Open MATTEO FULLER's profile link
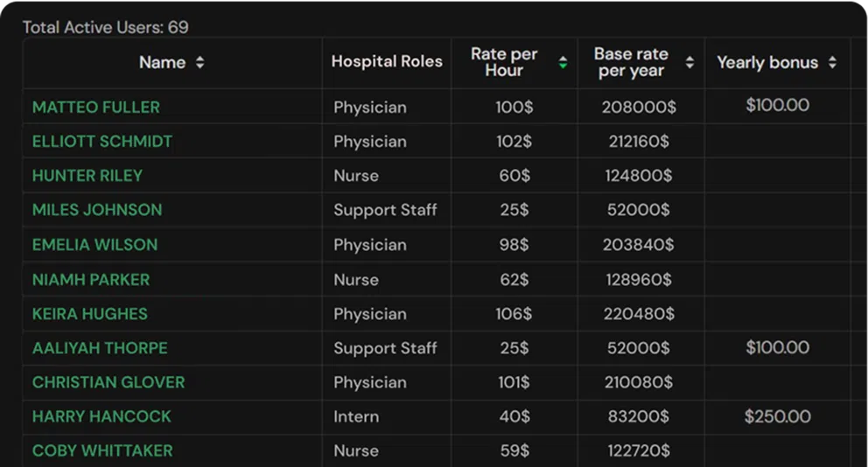The width and height of the screenshot is (868, 467). [96, 107]
